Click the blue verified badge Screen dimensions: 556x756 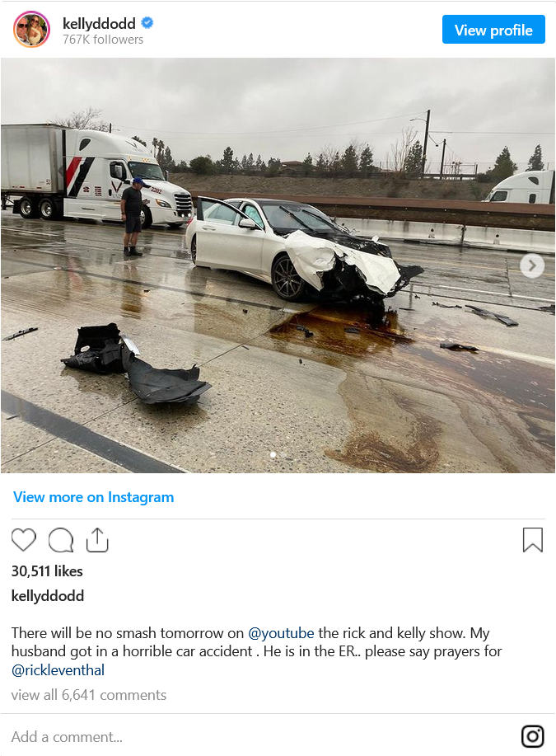[x=147, y=22]
